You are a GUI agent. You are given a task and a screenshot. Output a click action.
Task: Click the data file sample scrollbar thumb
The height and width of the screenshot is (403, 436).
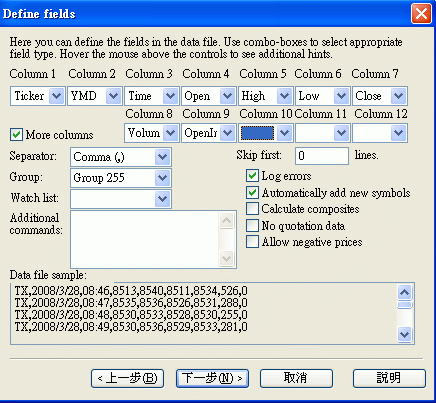405,305
